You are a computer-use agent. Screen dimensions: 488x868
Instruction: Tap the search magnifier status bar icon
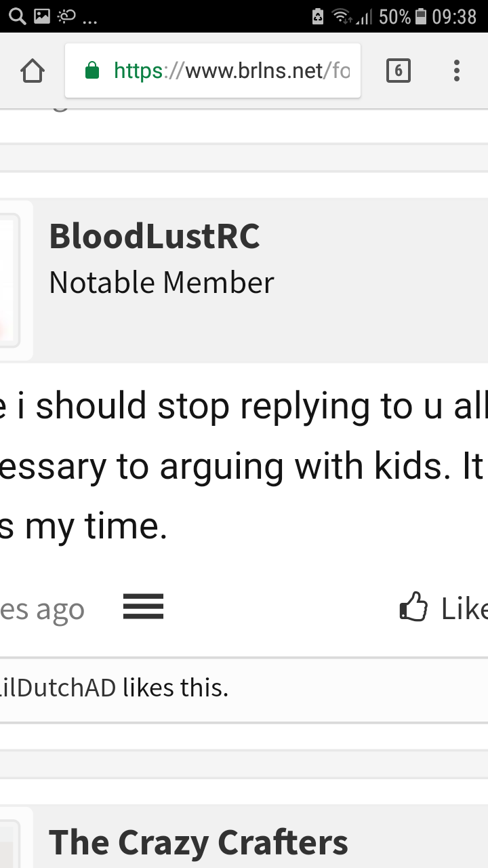[18, 16]
